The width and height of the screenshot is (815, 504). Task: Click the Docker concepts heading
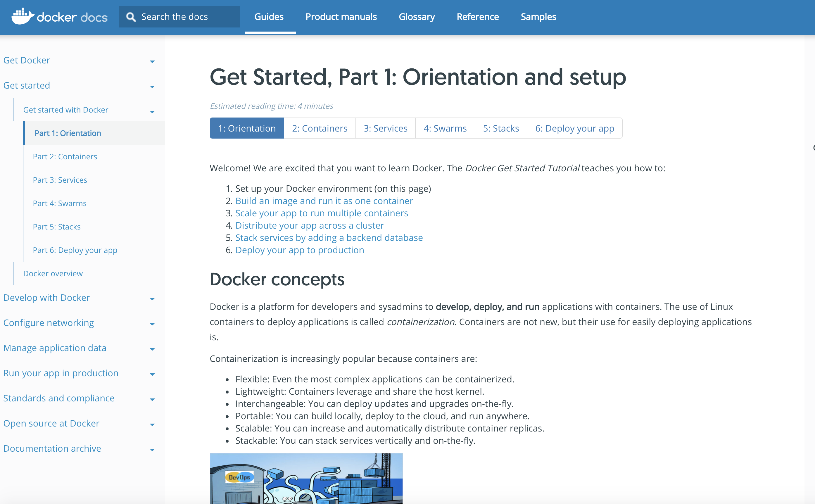pyautogui.click(x=277, y=279)
